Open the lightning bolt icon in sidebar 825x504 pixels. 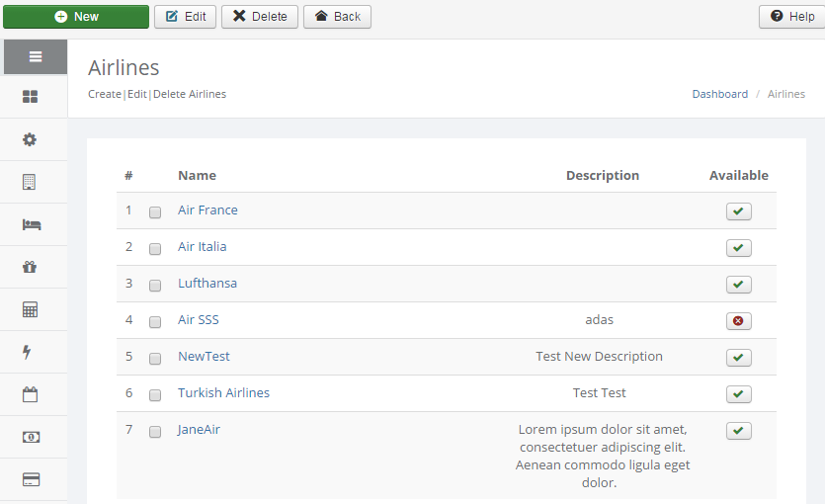[27, 352]
